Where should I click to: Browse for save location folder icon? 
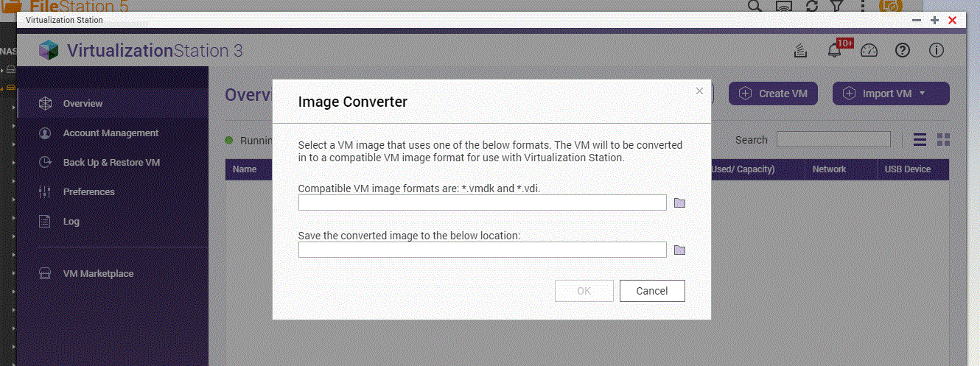click(679, 250)
